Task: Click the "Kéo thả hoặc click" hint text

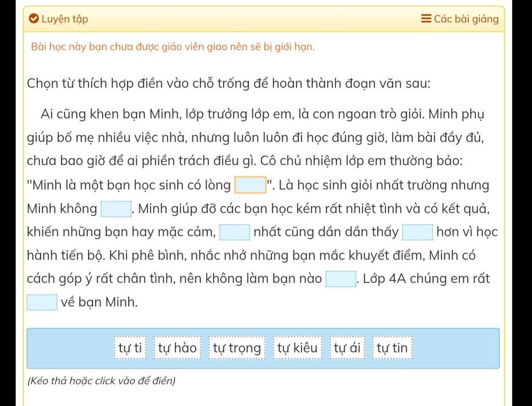Action: tap(101, 381)
